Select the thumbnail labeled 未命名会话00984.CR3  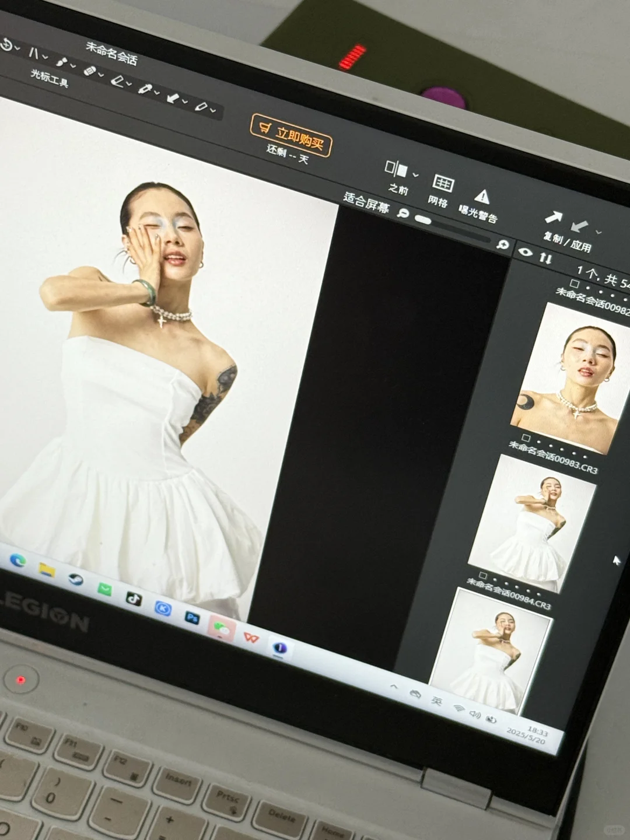coord(491,650)
